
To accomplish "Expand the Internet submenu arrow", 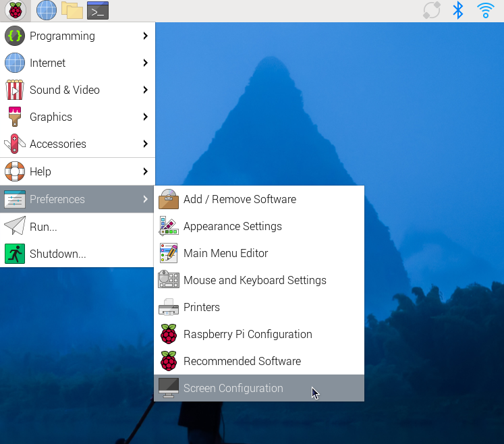I will 145,63.
